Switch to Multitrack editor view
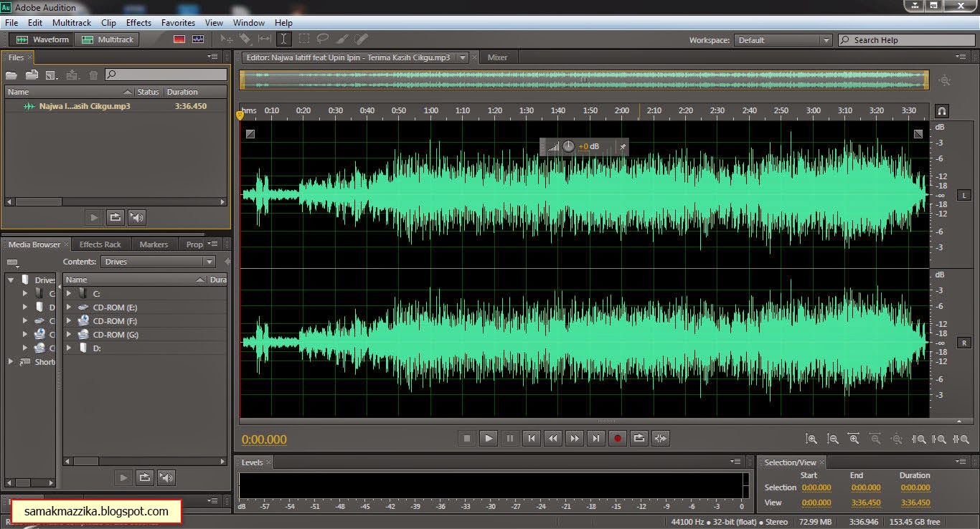Viewport: 980px width, 529px height. [108, 39]
